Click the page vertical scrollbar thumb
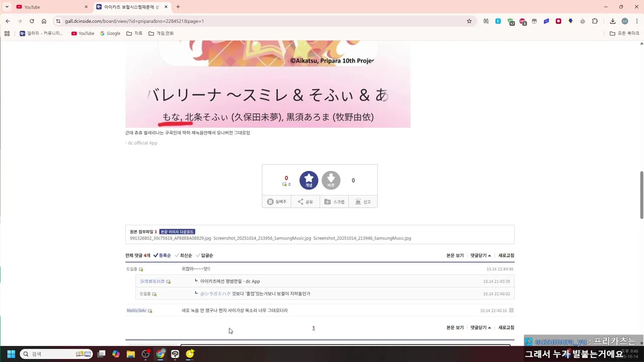Viewport: 644px width, 362px height. pos(641,195)
